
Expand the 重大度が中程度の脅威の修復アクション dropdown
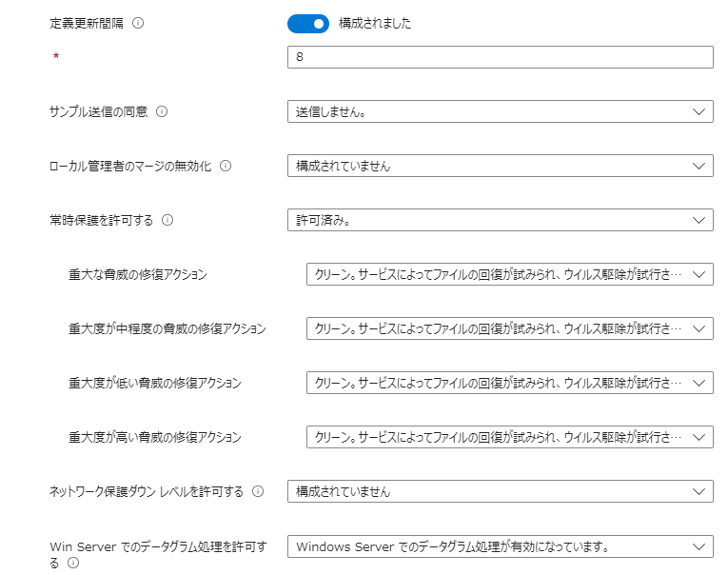[x=509, y=328]
